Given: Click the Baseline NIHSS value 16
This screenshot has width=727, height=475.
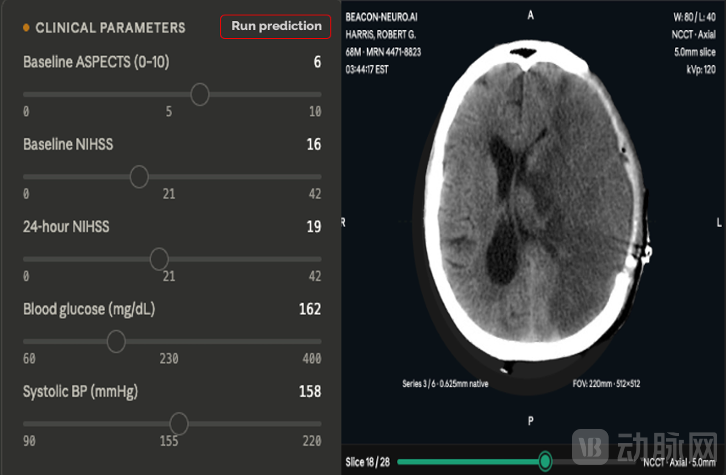Looking at the screenshot, I should 313,144.
